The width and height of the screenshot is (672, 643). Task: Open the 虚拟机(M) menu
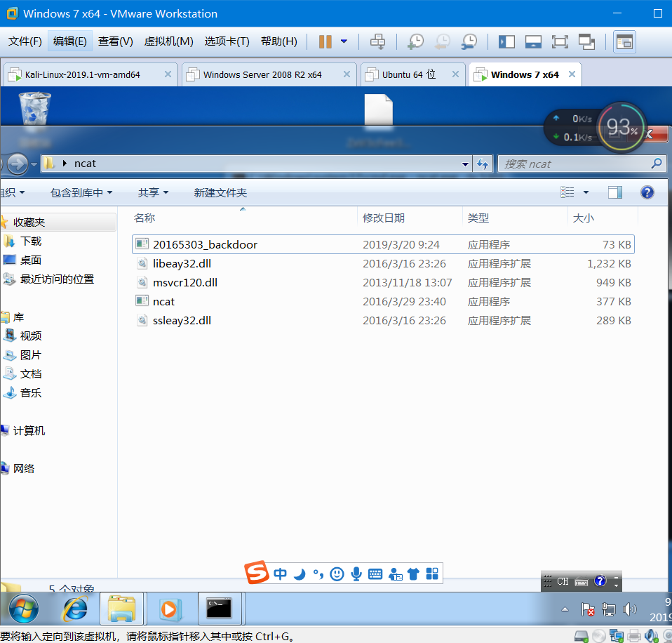click(x=168, y=41)
